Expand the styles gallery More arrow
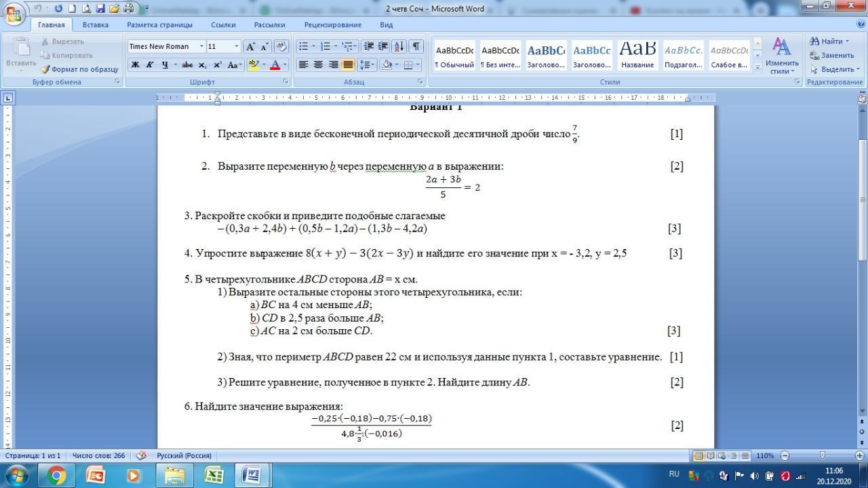The height and width of the screenshot is (488, 868). [x=757, y=67]
